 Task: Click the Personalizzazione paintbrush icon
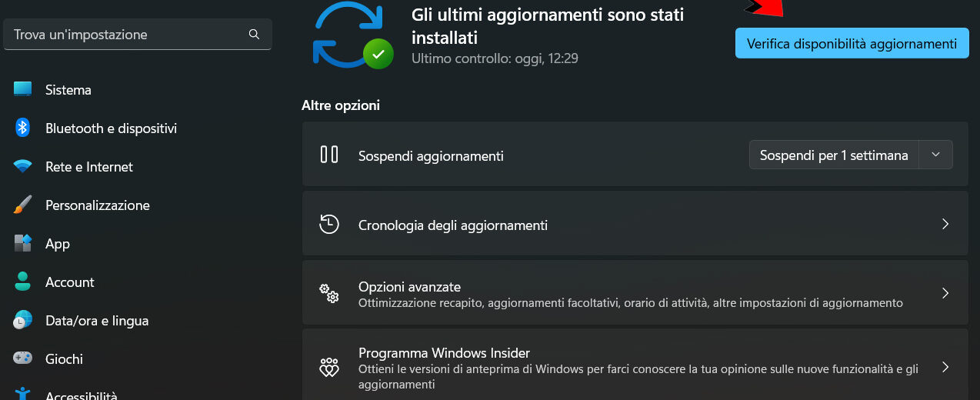tap(23, 205)
